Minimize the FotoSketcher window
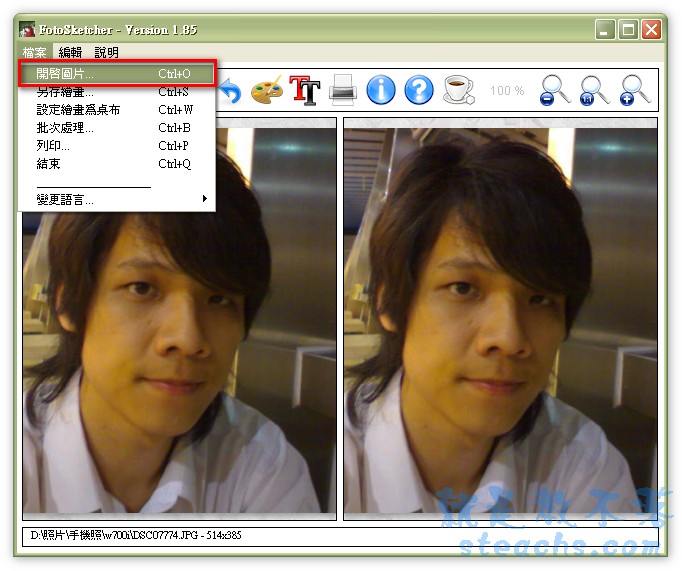Image resolution: width=682 pixels, height=571 pixels. click(605, 30)
